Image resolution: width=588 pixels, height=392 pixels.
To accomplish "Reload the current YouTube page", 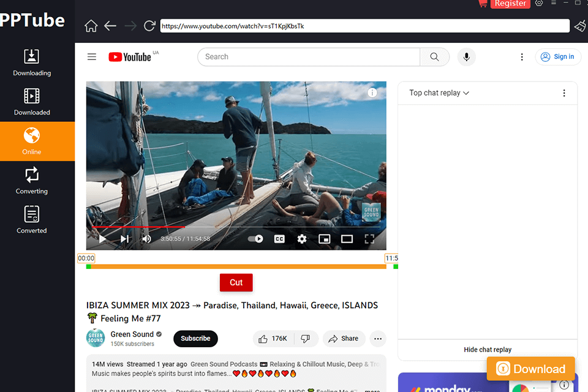I will (149, 26).
